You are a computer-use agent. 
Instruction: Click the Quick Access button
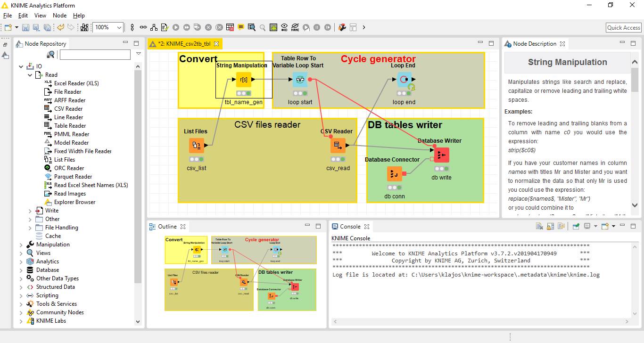click(x=623, y=27)
